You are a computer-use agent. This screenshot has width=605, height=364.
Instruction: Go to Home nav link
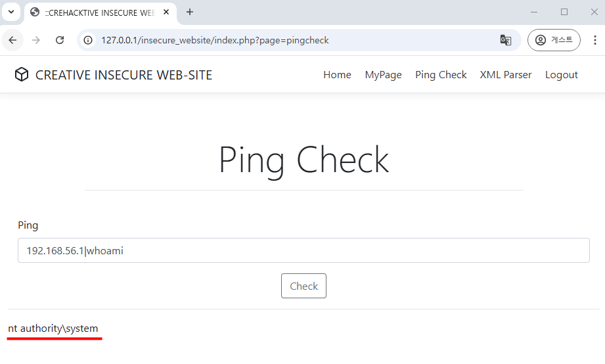(337, 75)
